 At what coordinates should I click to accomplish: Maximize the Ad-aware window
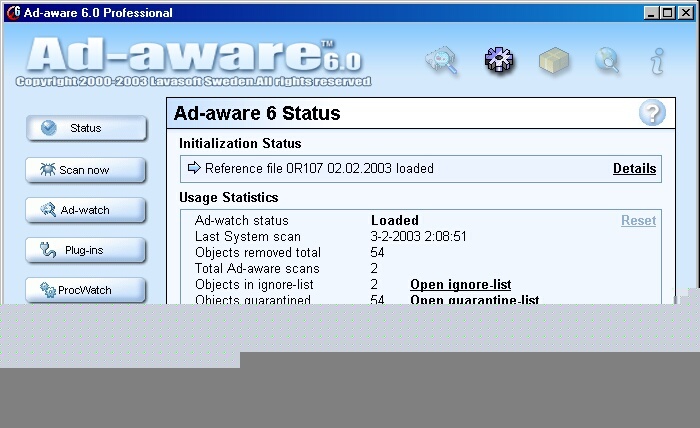coord(667,12)
